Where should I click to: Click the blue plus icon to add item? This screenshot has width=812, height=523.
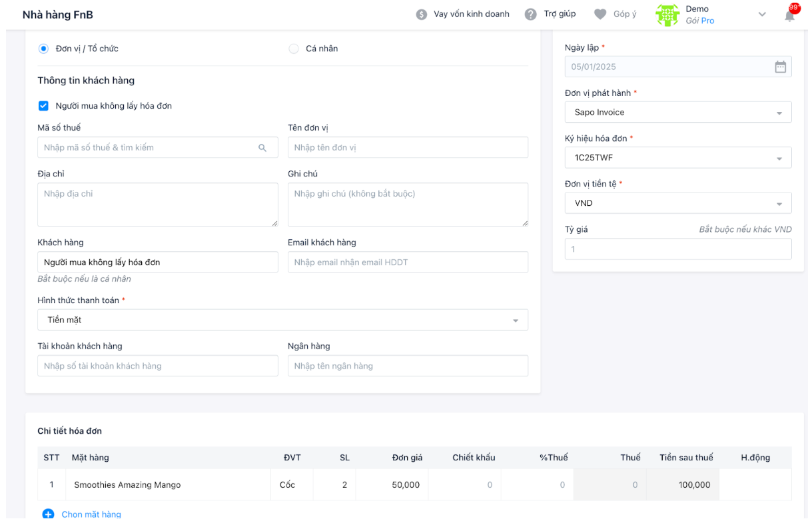point(48,514)
